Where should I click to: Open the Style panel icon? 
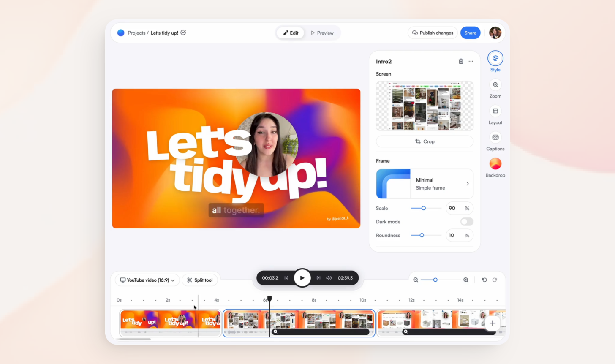[495, 58]
